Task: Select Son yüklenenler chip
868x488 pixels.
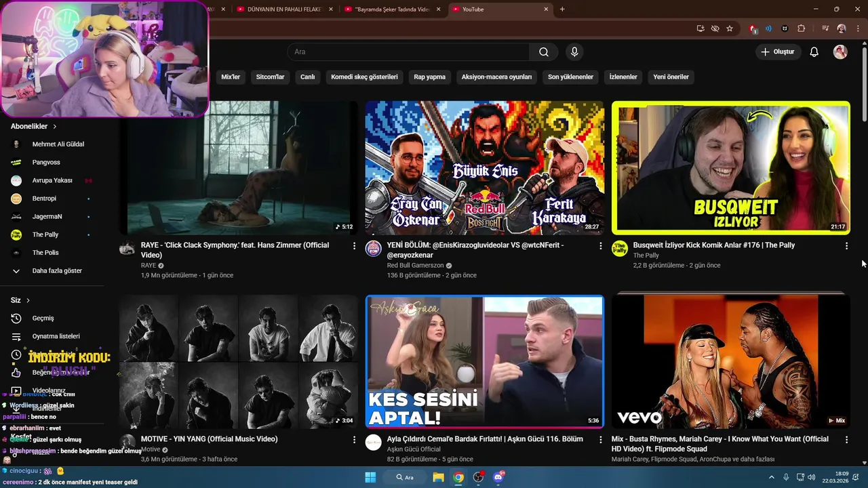Action: coord(570,77)
